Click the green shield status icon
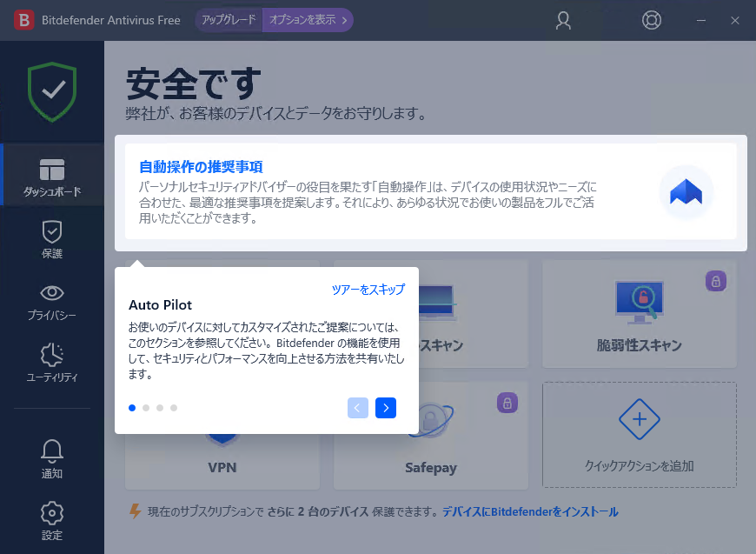The width and height of the screenshot is (756, 554). click(x=52, y=91)
